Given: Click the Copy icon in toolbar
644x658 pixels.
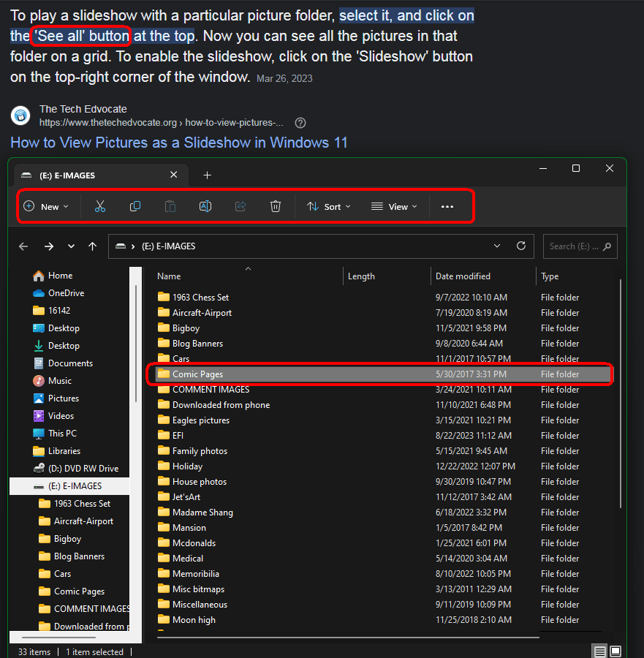Looking at the screenshot, I should coord(135,206).
